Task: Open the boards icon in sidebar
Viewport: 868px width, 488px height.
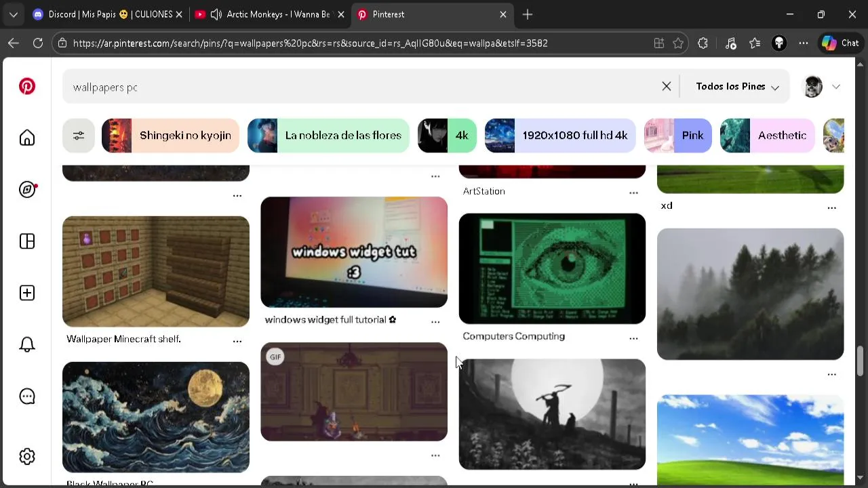Action: (27, 241)
